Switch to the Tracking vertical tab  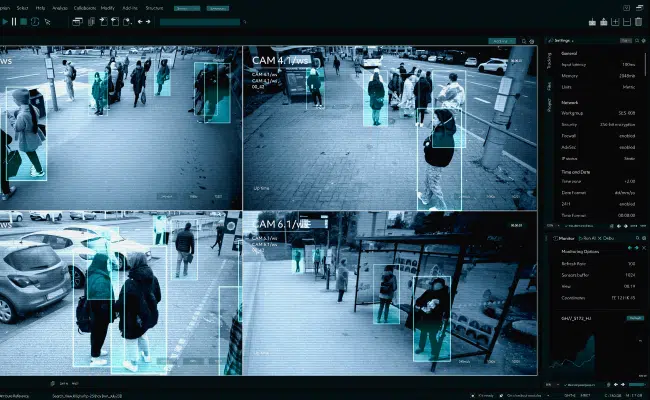(x=549, y=61)
